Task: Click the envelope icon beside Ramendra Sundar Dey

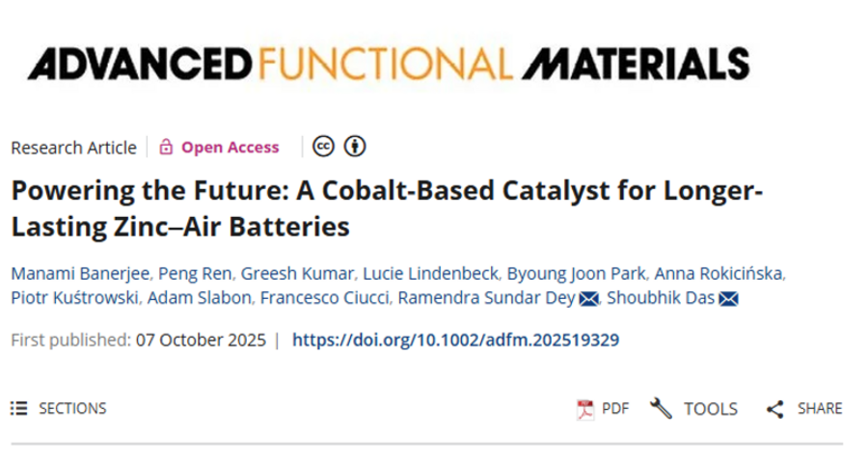Action: pos(588,299)
